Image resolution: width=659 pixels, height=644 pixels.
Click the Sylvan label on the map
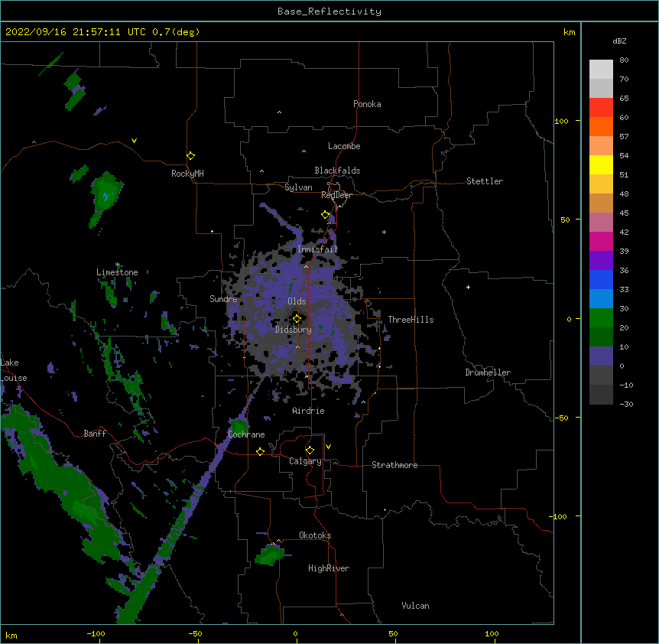298,187
